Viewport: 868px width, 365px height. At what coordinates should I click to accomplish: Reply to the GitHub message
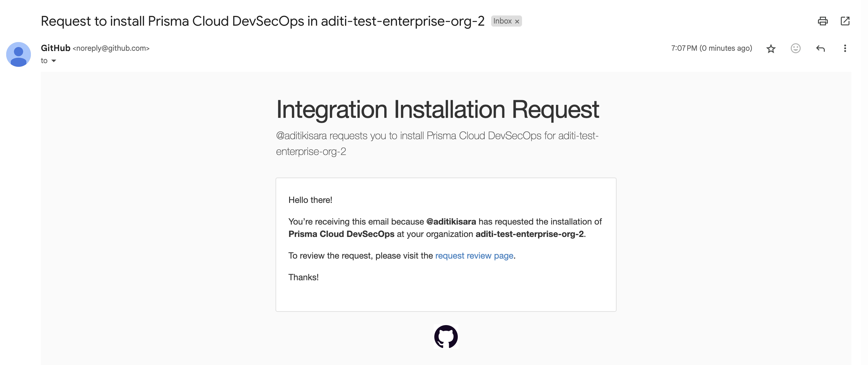820,49
